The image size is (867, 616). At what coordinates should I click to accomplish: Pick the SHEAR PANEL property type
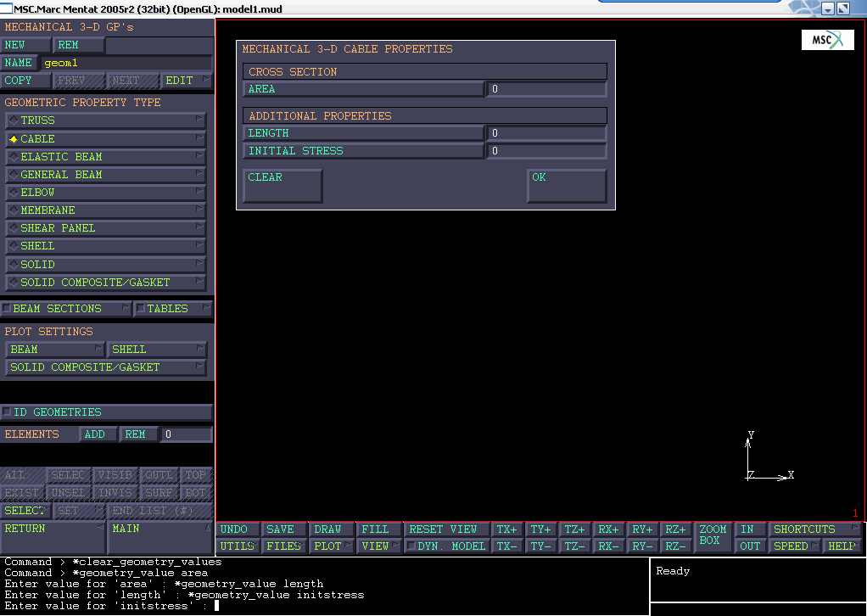105,228
